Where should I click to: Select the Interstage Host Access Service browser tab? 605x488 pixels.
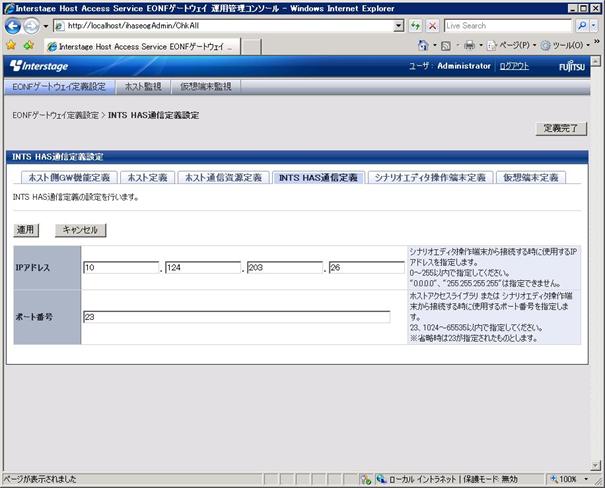[142, 47]
